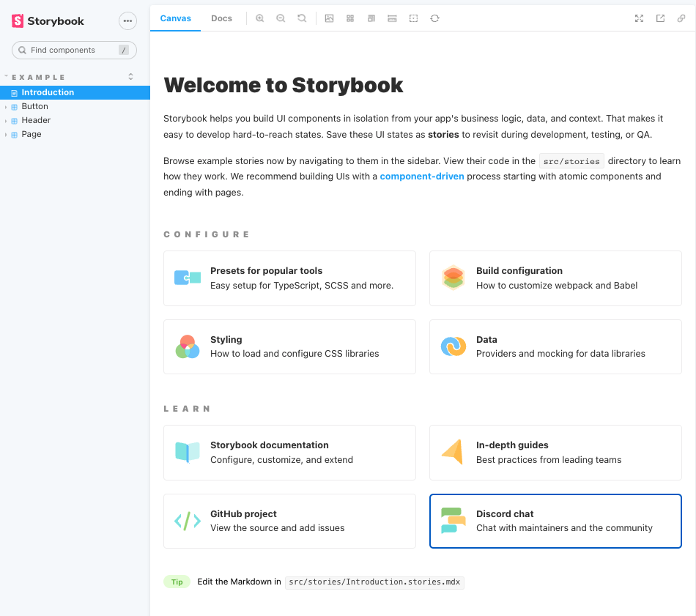Toggle the outline tool icon

tap(413, 18)
